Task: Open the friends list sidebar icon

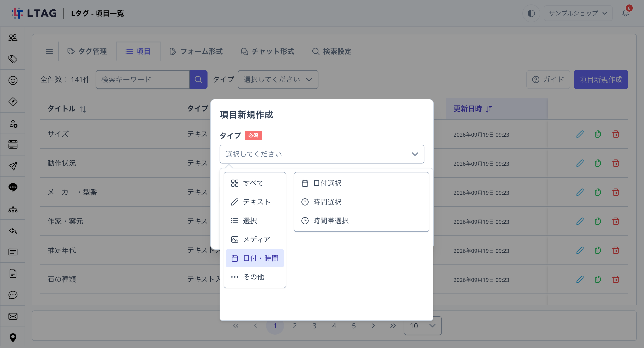Action: coord(13,38)
